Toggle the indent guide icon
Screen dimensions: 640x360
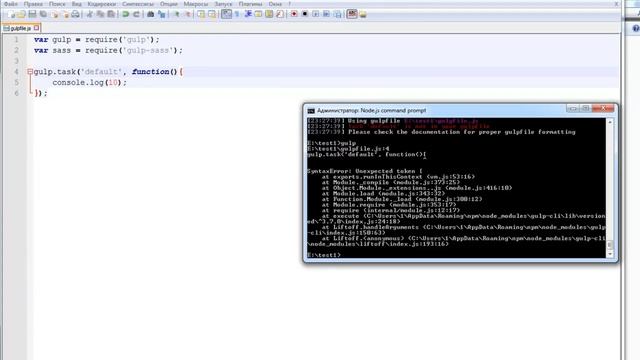tap(248, 14)
